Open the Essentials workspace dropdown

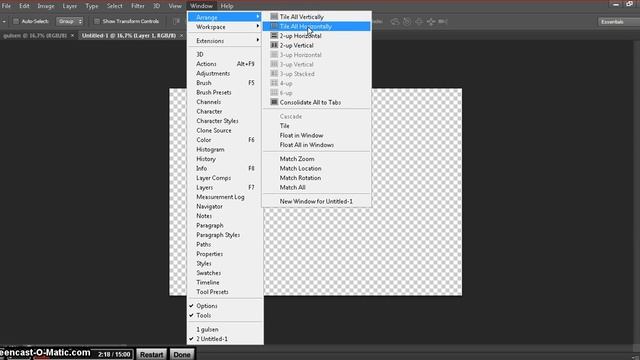coord(618,22)
